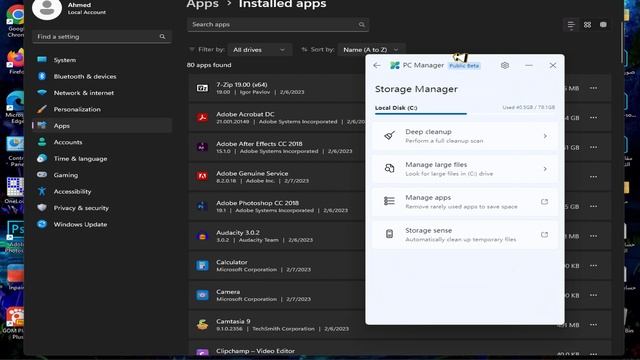Open Network & internet settings
The height and width of the screenshot is (360, 640).
[102, 93]
